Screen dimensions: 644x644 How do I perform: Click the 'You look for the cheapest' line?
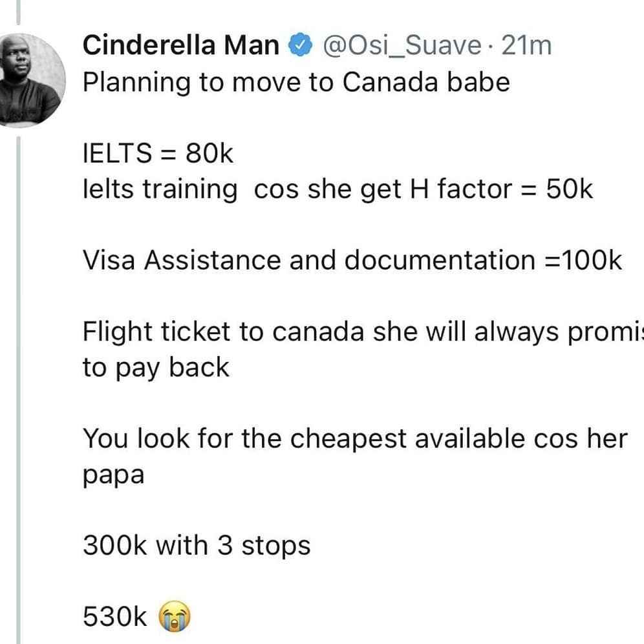[x=355, y=438]
